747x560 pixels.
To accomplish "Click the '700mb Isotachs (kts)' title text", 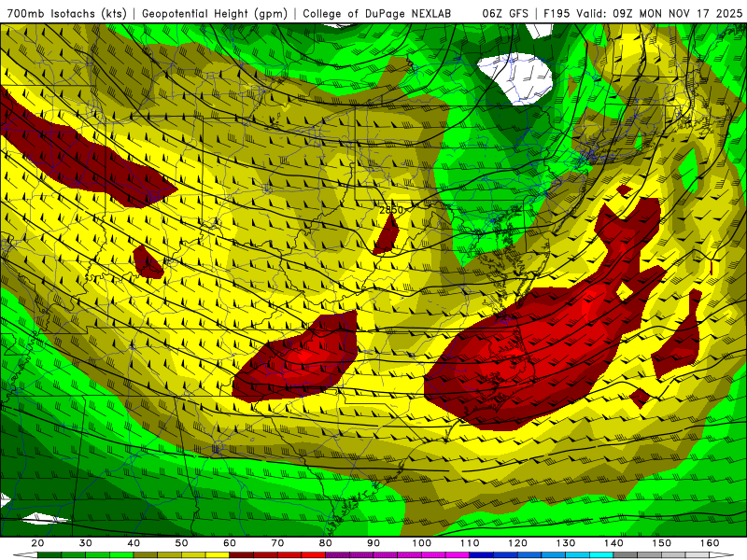I will tap(67, 14).
